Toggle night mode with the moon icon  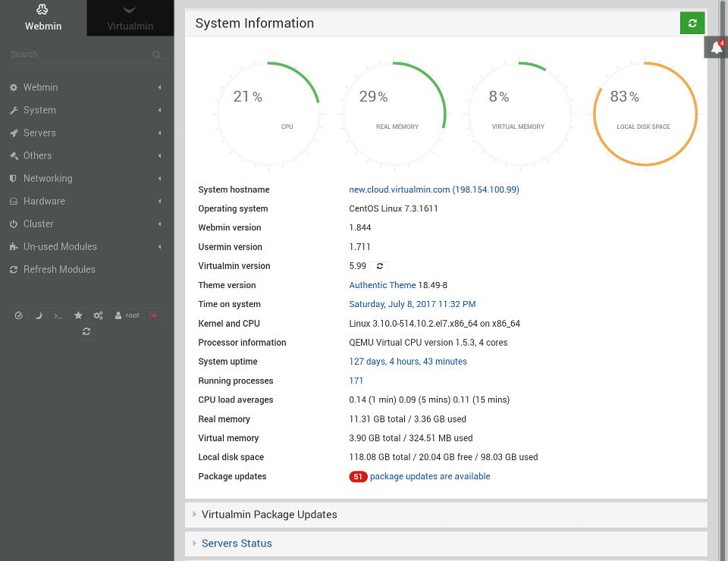(39, 315)
